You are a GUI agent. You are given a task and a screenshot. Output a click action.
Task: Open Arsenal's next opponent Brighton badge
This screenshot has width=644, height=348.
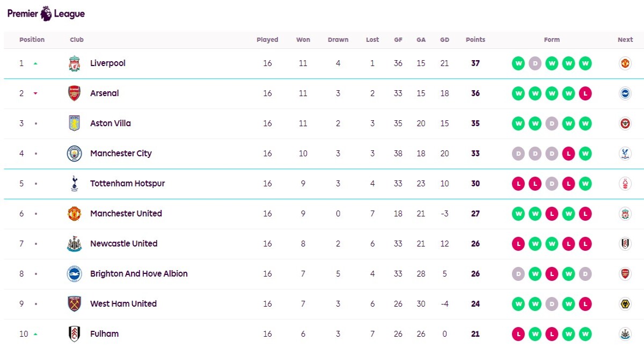(x=625, y=93)
